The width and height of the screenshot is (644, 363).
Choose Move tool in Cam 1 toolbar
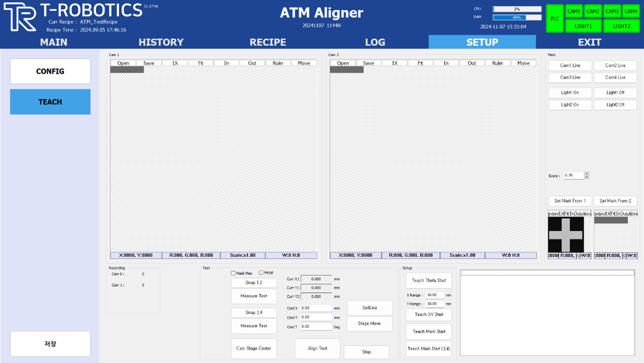click(x=304, y=63)
